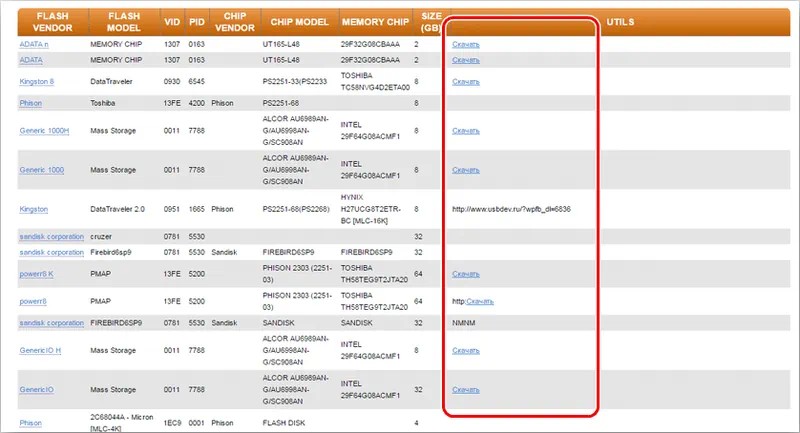Viewport: 800px width, 433px height.
Task: Open Phison link in FLASH DISK row
Action: coord(31,423)
